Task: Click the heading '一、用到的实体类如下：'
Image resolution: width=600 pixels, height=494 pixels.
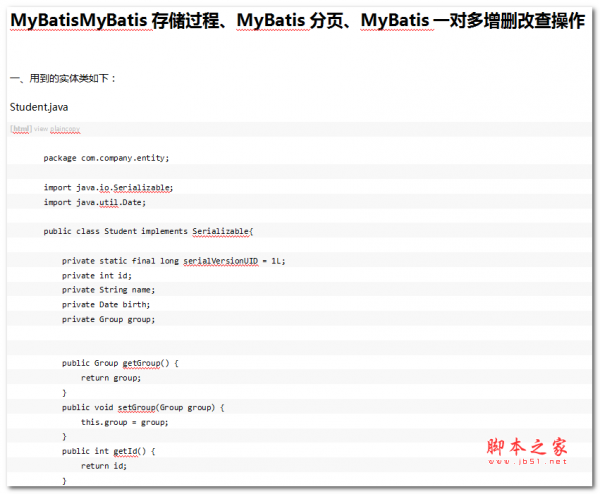Action: (x=63, y=78)
